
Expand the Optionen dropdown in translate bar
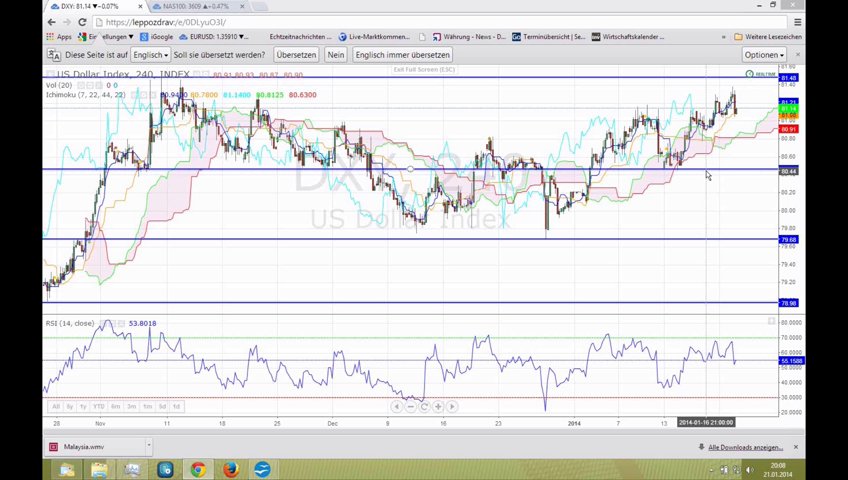click(764, 55)
